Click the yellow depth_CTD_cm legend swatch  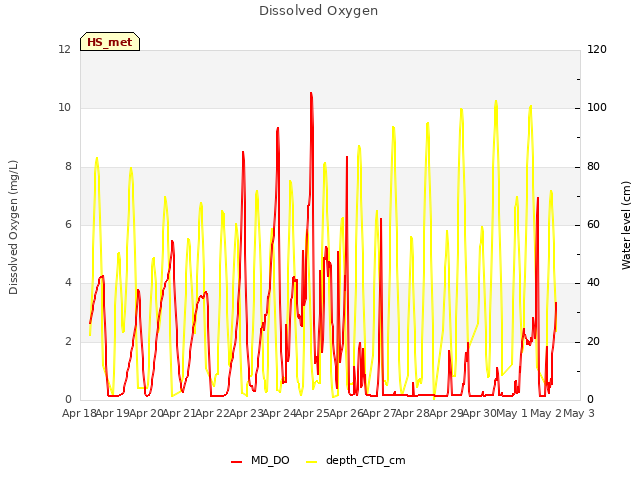point(311,462)
